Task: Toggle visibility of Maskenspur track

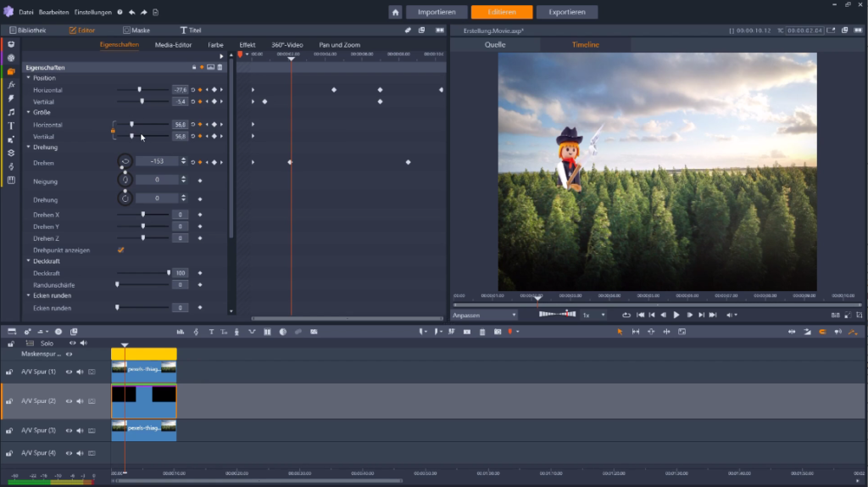Action: point(70,354)
